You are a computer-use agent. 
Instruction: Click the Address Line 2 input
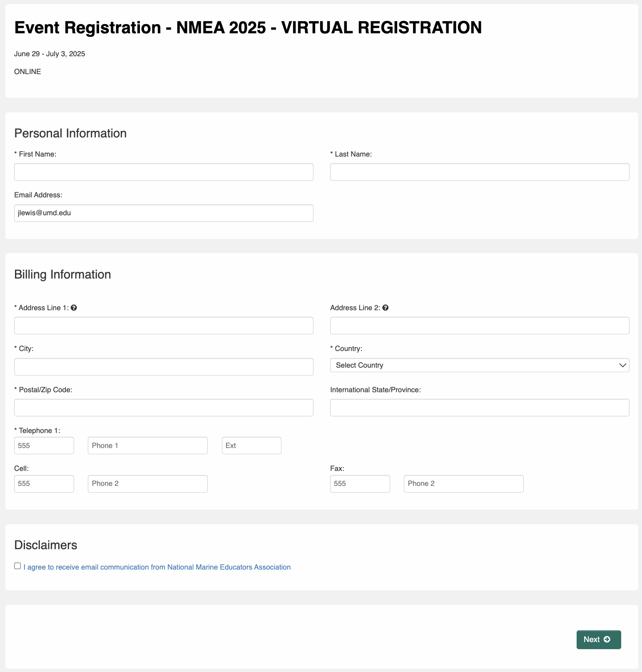(479, 326)
